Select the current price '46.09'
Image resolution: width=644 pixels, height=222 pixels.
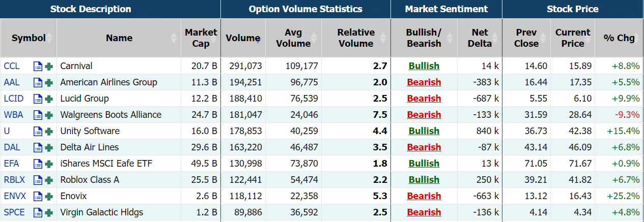(x=580, y=147)
